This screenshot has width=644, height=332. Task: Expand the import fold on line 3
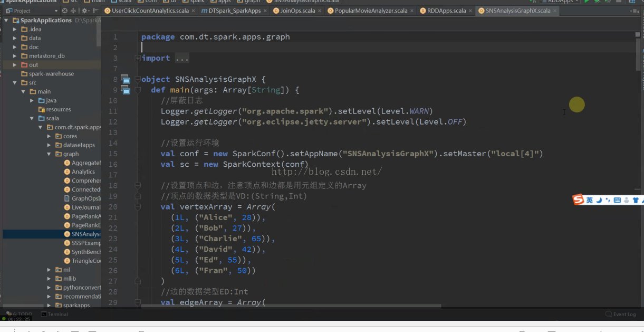coord(138,58)
